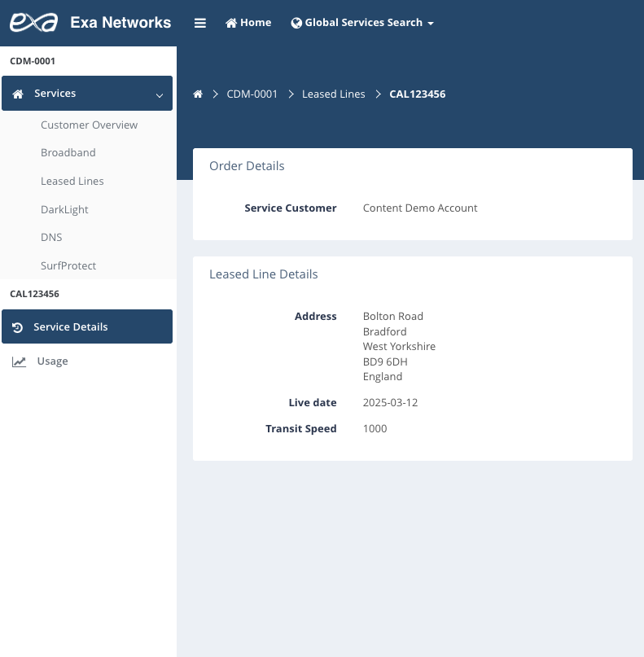The image size is (644, 657).
Task: Select DNS in the Services menu
Action: tap(51, 238)
